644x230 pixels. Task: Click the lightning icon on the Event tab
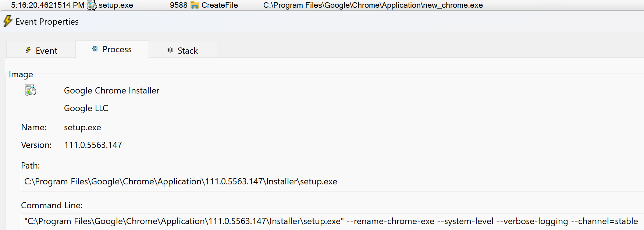click(x=28, y=50)
